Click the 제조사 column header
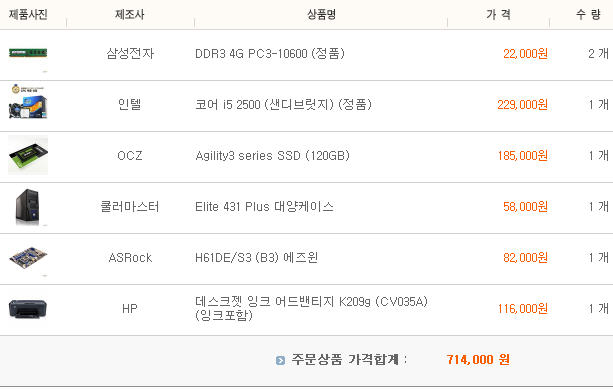This screenshot has width=613, height=390. (x=130, y=14)
